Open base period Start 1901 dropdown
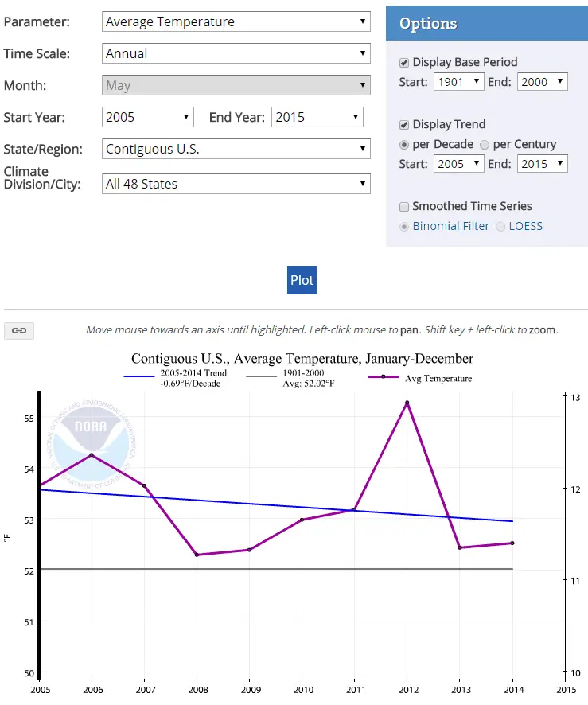 pyautogui.click(x=459, y=81)
